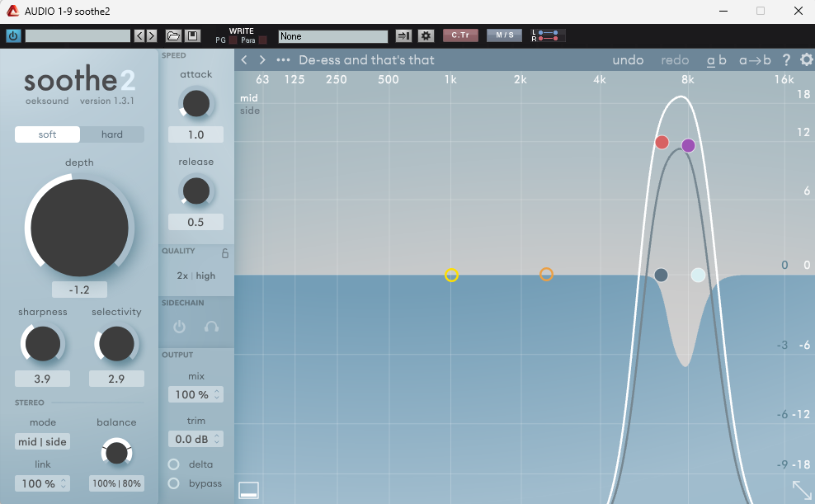Select the yellow ring band node
The height and width of the screenshot is (504, 815).
[x=451, y=275]
